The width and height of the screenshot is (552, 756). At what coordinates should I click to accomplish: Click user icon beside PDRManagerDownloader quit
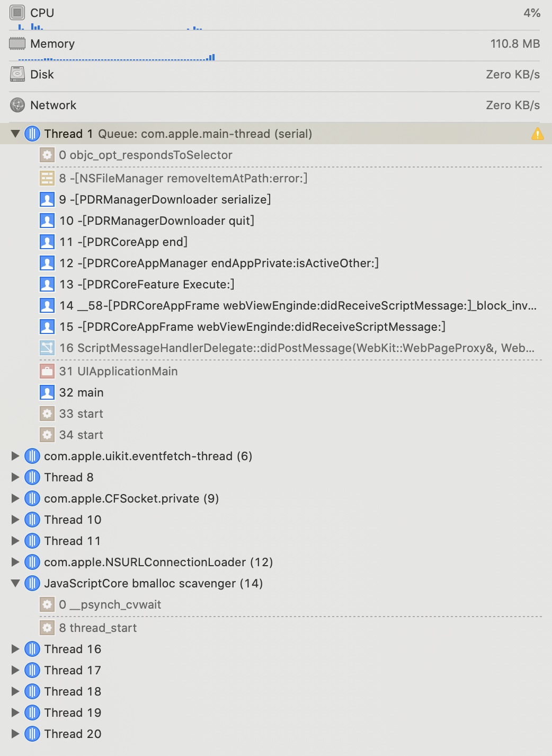click(x=47, y=221)
